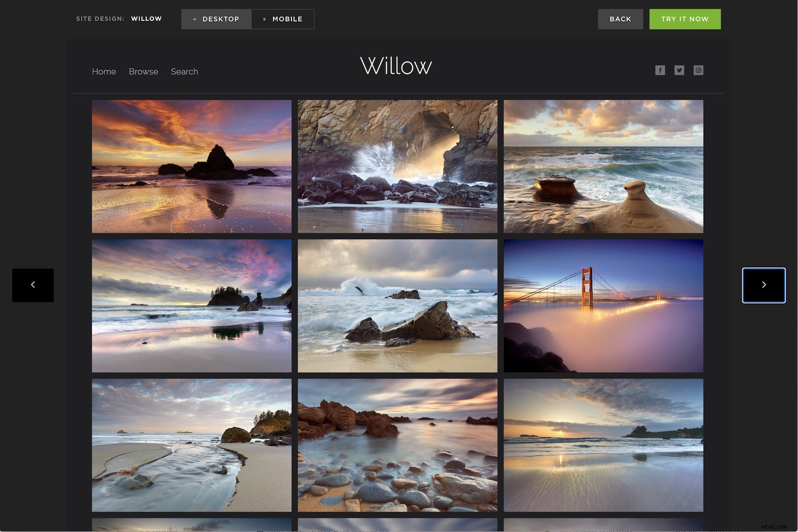Open the Twitter icon in the header
798x532 pixels.
tap(679, 70)
